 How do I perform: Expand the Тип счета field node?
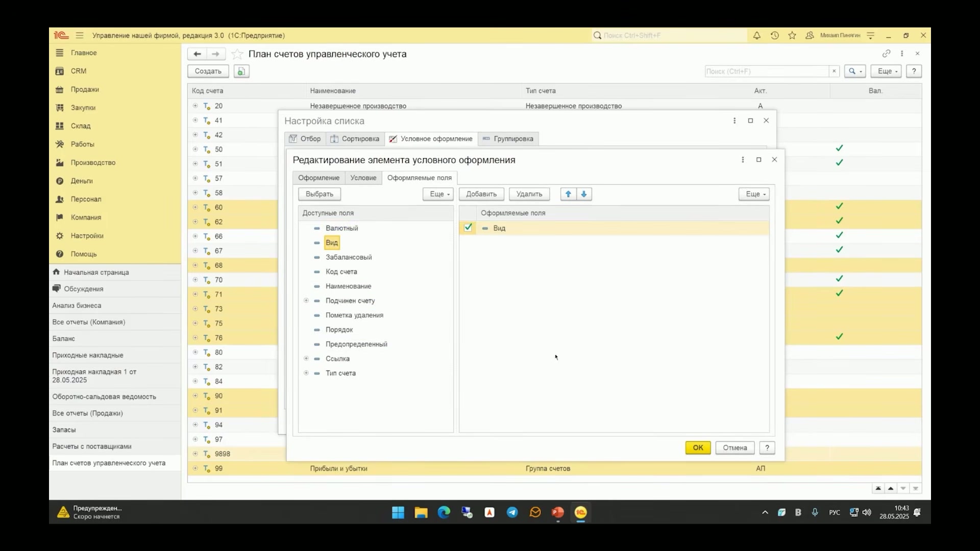306,373
